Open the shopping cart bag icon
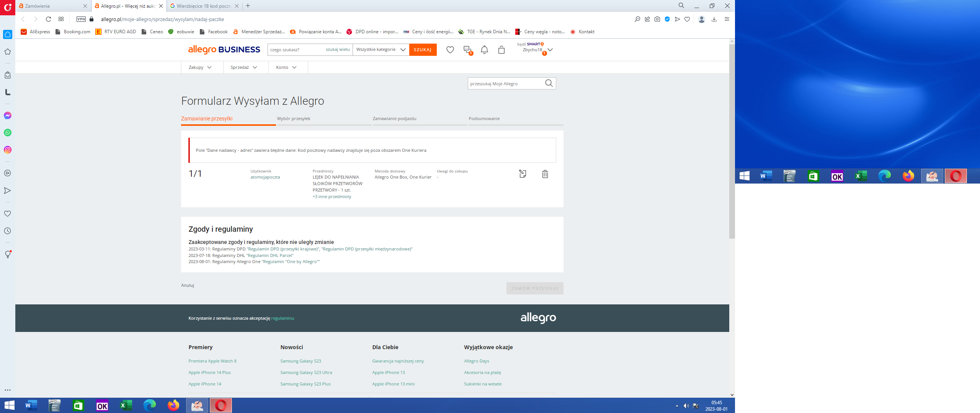Image resolution: width=980 pixels, height=413 pixels. 501,50
